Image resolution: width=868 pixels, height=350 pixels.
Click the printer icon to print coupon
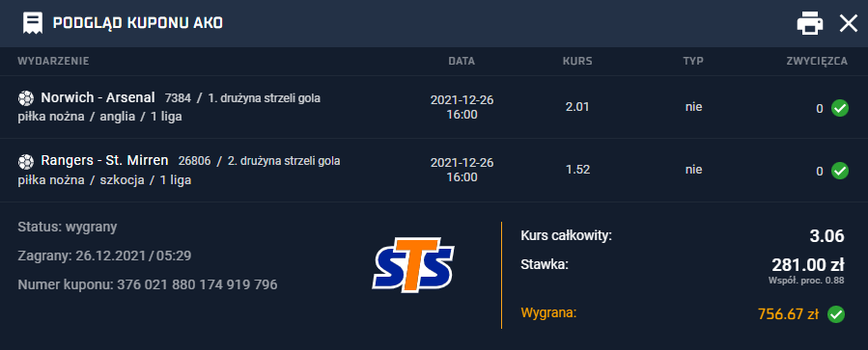(x=809, y=23)
